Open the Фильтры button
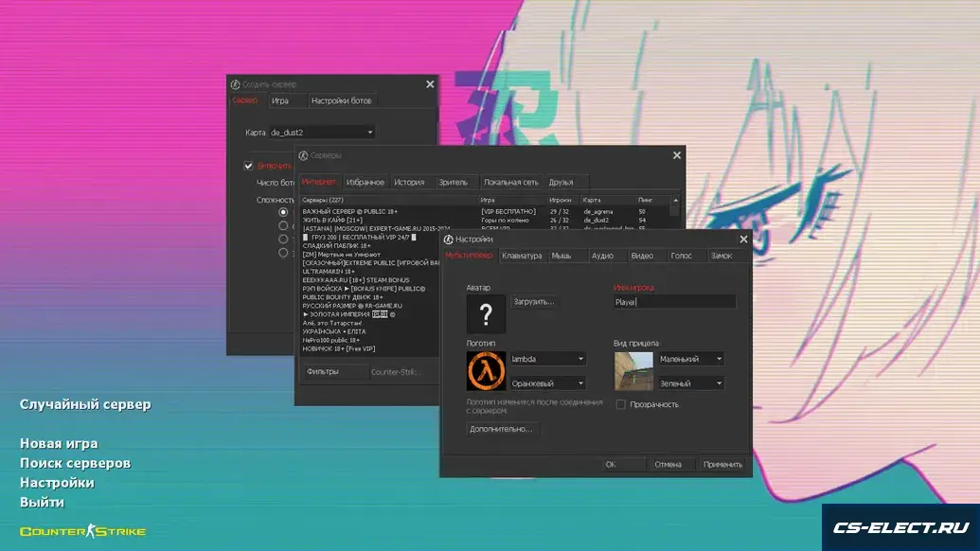 point(334,372)
